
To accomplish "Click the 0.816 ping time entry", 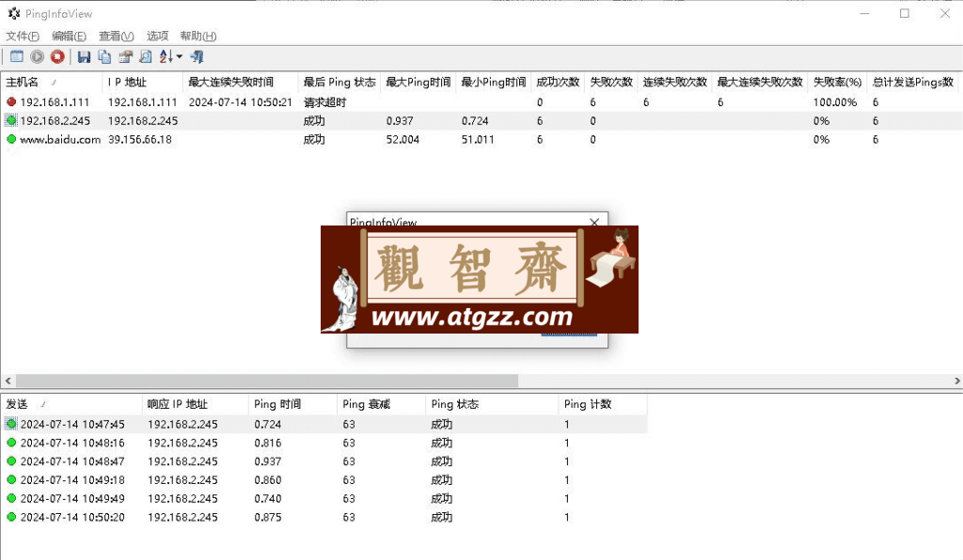I will click(x=268, y=443).
